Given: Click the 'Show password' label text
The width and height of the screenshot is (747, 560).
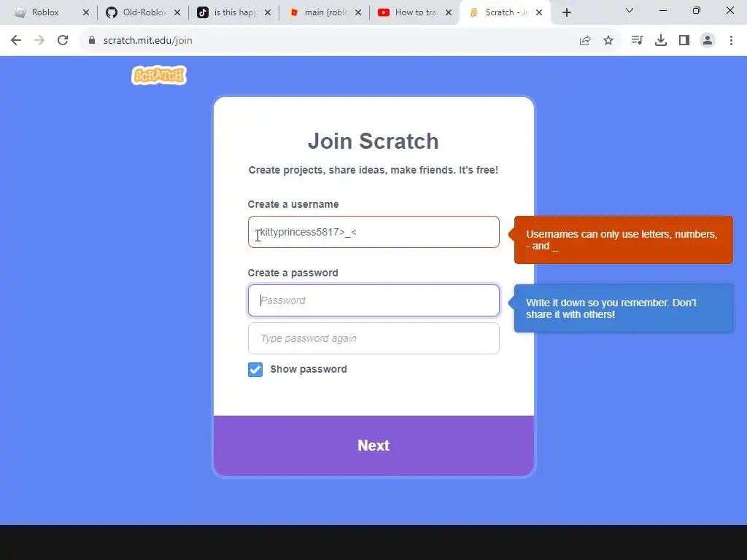Looking at the screenshot, I should [309, 369].
